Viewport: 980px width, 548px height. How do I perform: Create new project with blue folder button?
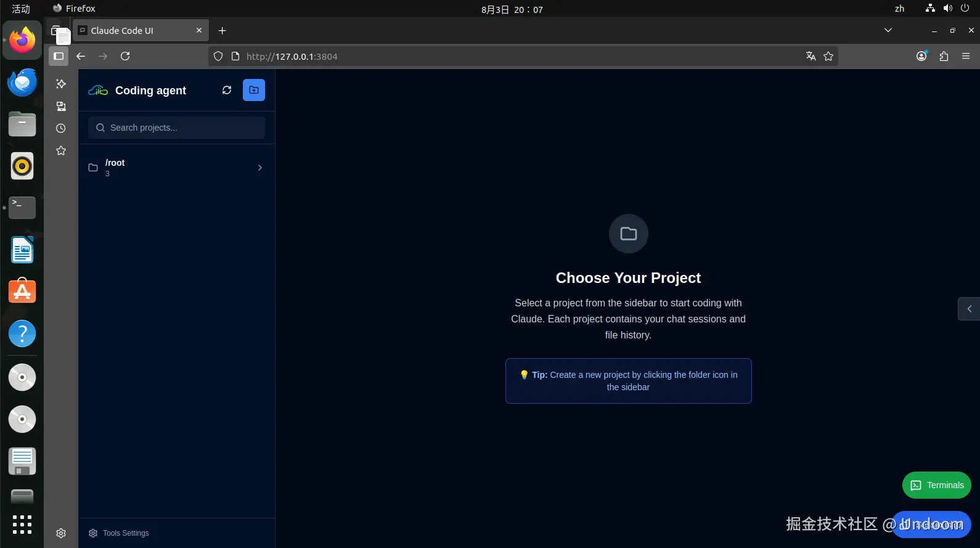254,90
